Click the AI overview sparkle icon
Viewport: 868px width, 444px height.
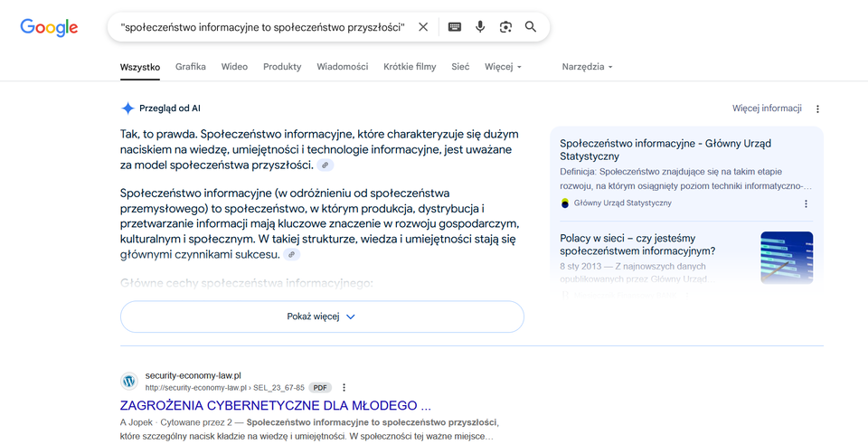127,109
